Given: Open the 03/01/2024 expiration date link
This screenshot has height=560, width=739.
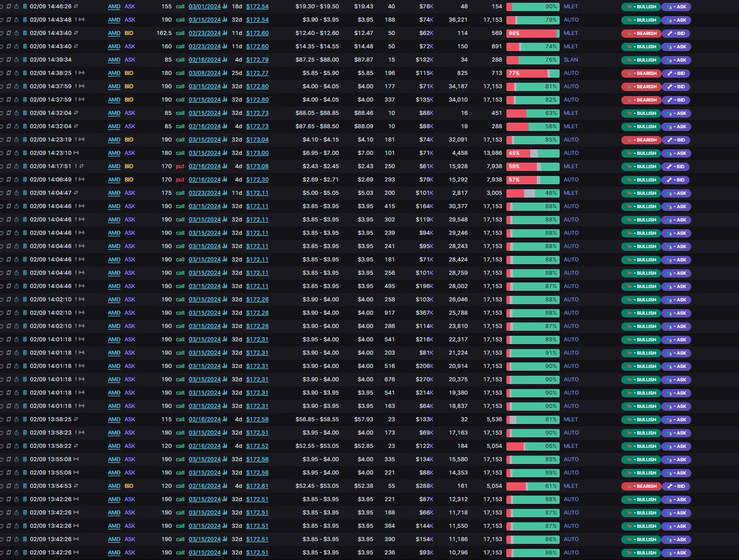Looking at the screenshot, I should [x=204, y=6].
